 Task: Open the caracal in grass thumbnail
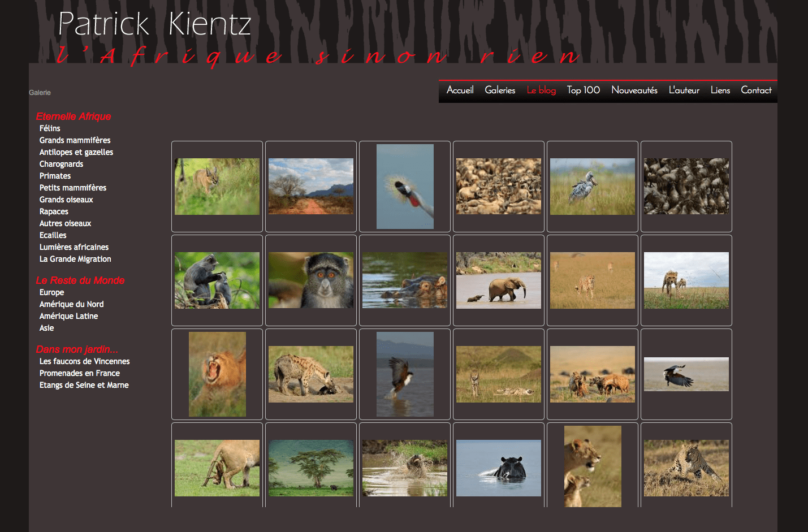217,187
